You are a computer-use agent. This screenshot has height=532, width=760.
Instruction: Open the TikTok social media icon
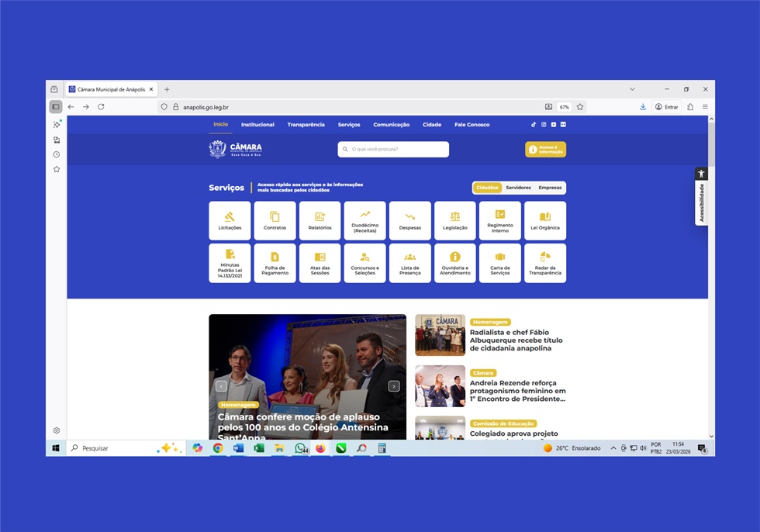[534, 125]
